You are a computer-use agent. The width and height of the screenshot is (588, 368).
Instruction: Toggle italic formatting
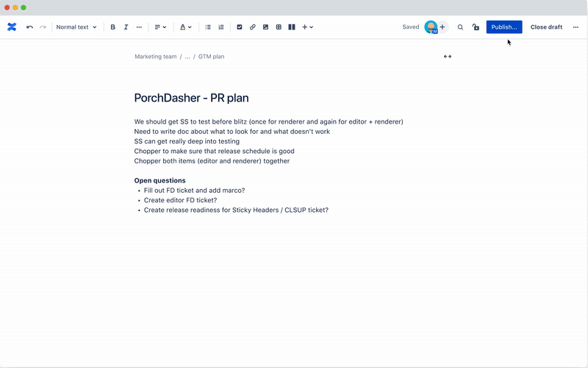click(126, 27)
